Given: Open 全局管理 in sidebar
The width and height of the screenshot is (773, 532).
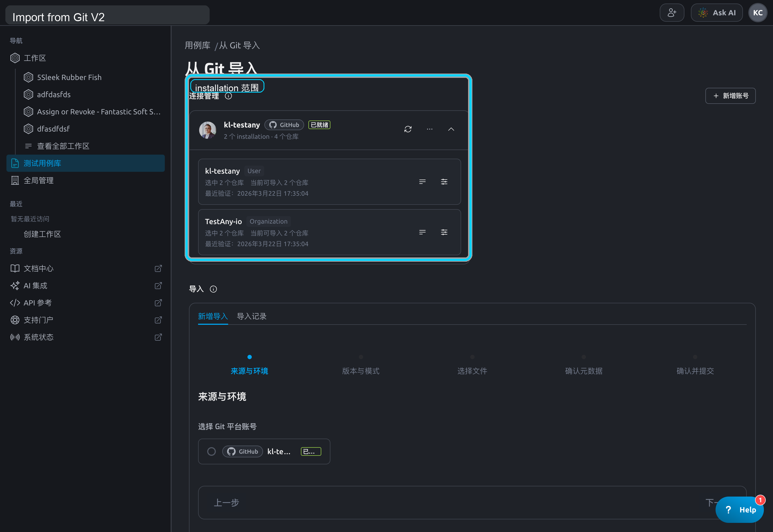Looking at the screenshot, I should [x=86, y=180].
